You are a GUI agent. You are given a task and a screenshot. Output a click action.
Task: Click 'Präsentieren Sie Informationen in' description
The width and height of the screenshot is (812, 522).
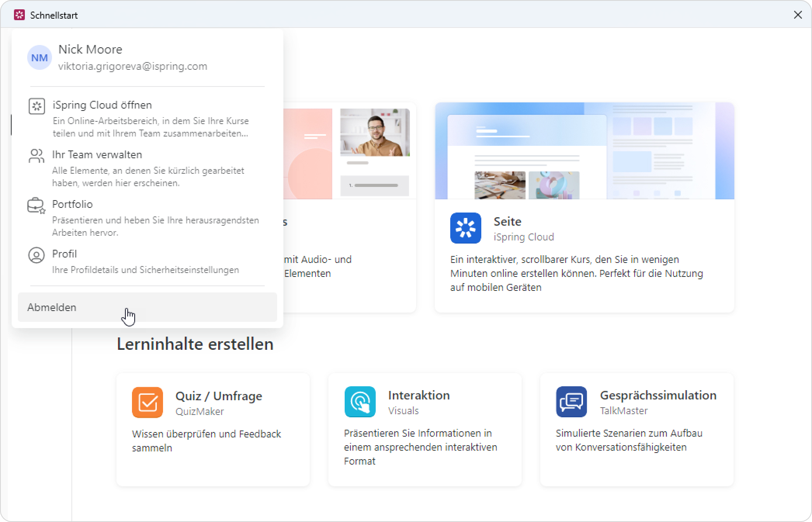coord(420,447)
